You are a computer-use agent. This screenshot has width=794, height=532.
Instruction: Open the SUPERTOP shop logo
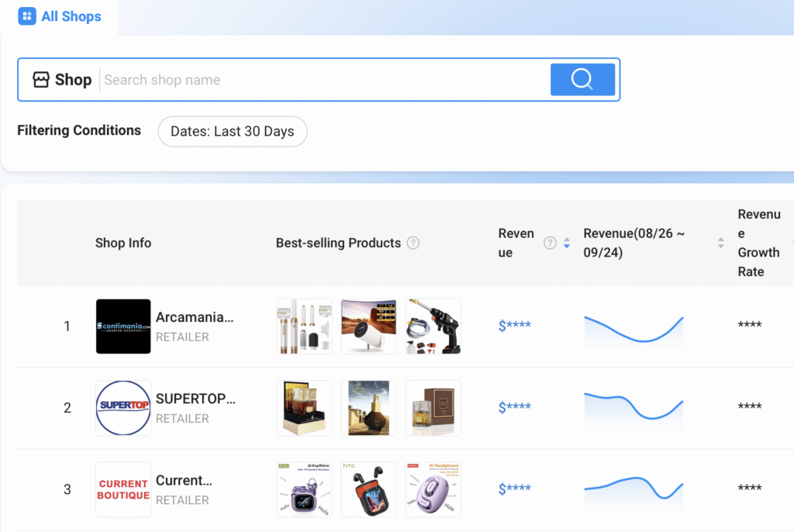coord(123,408)
